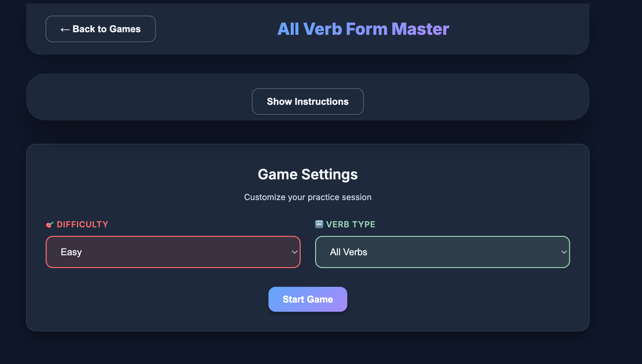The image size is (642, 364).
Task: Open the Easy difficulty dropdown
Action: 173,252
